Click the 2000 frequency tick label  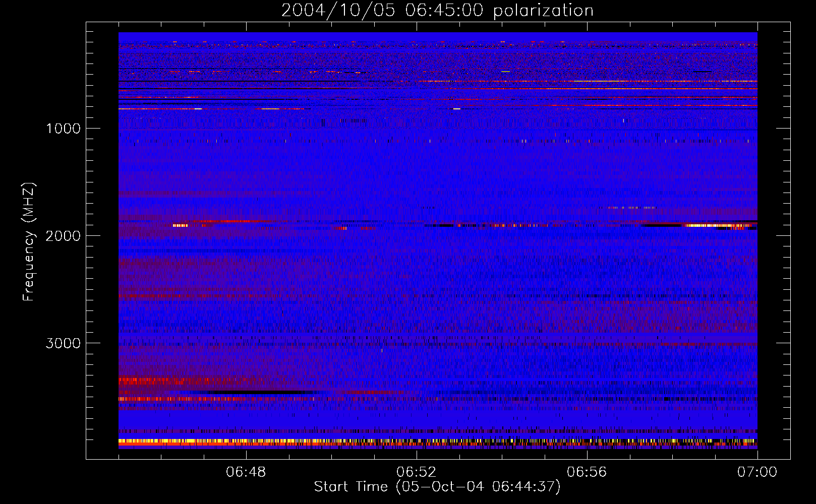pyautogui.click(x=63, y=236)
